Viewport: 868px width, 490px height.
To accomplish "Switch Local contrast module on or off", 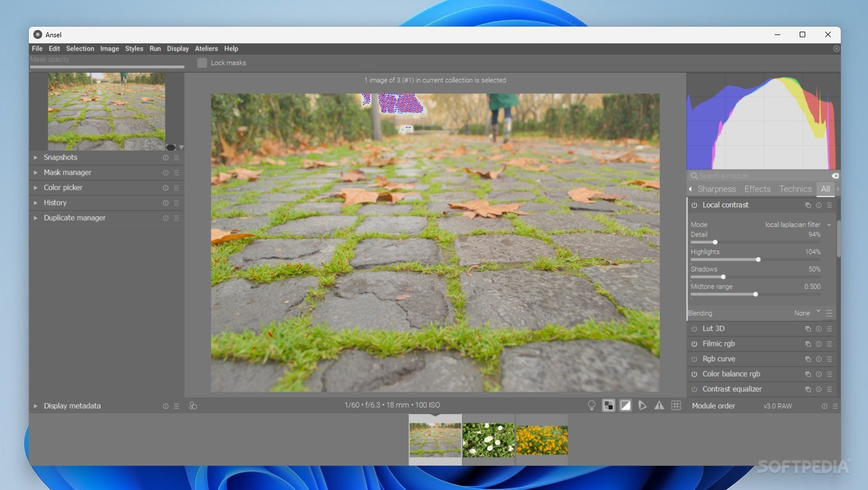I will (694, 205).
